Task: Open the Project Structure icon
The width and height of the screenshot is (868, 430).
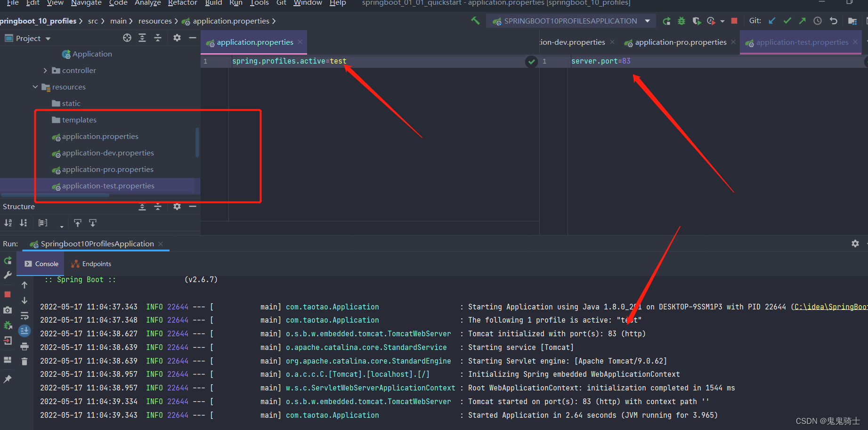Action: click(852, 21)
